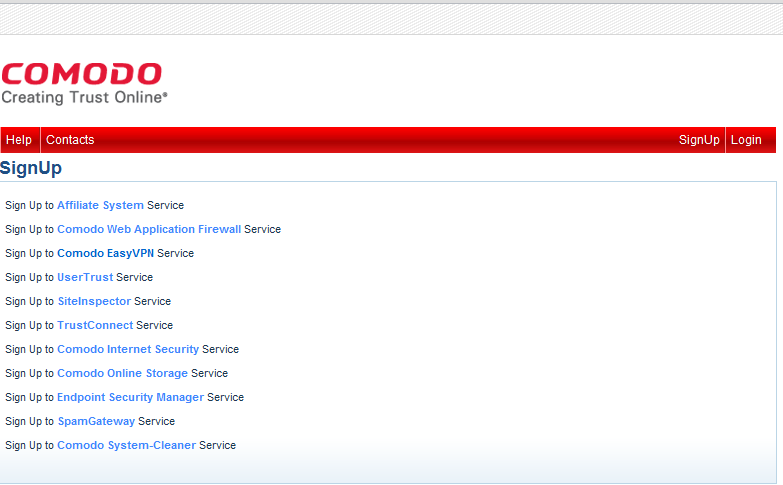The height and width of the screenshot is (485, 783).
Task: Open the Comodo EasyVPN link
Action: 105,253
